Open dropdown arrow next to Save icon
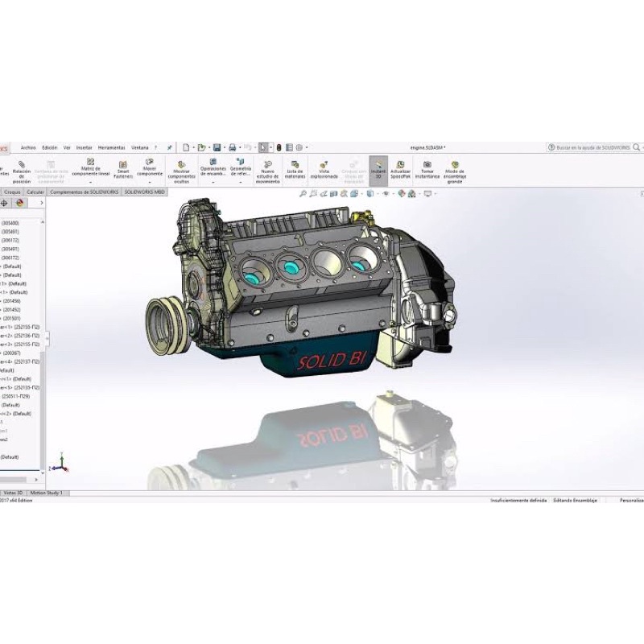644x644 pixels. coord(225,147)
